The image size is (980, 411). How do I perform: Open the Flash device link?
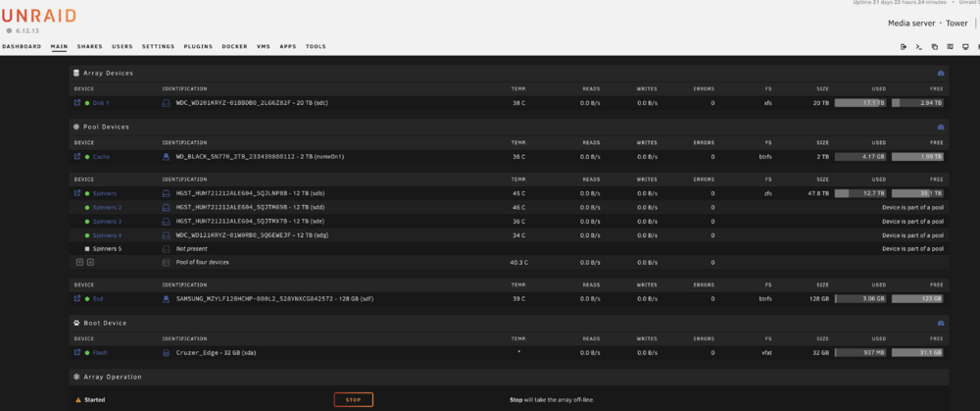pos(100,353)
